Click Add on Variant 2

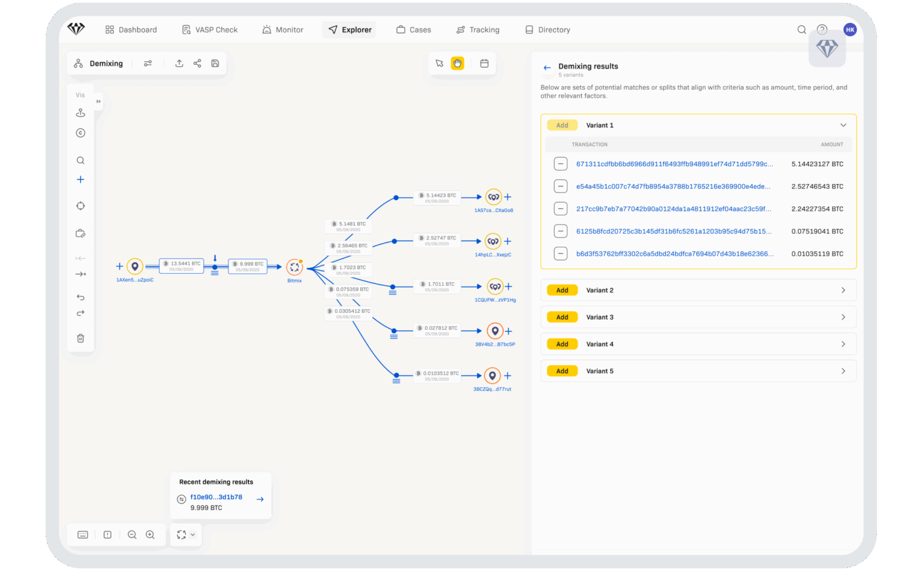562,290
